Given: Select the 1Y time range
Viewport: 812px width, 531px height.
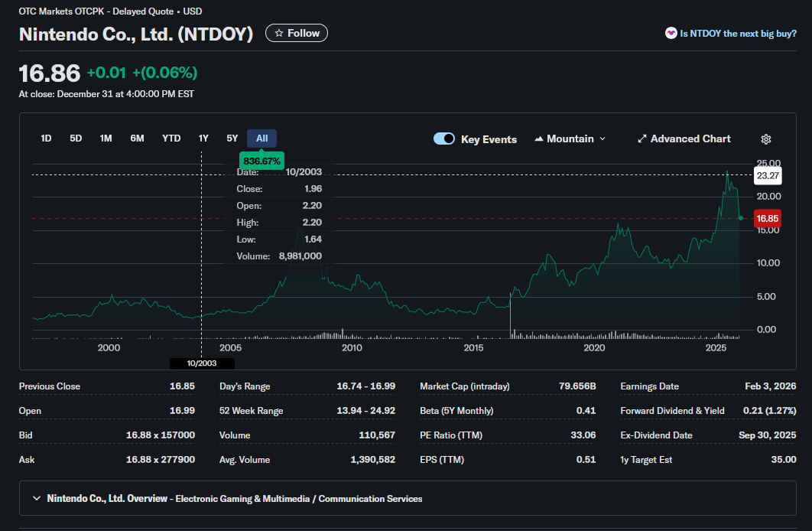Looking at the screenshot, I should coord(203,138).
